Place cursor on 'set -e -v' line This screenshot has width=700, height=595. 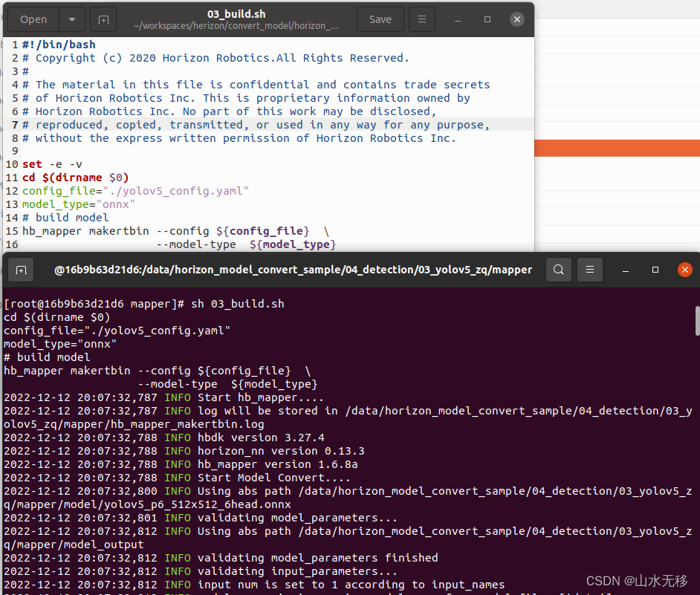click(x=52, y=164)
